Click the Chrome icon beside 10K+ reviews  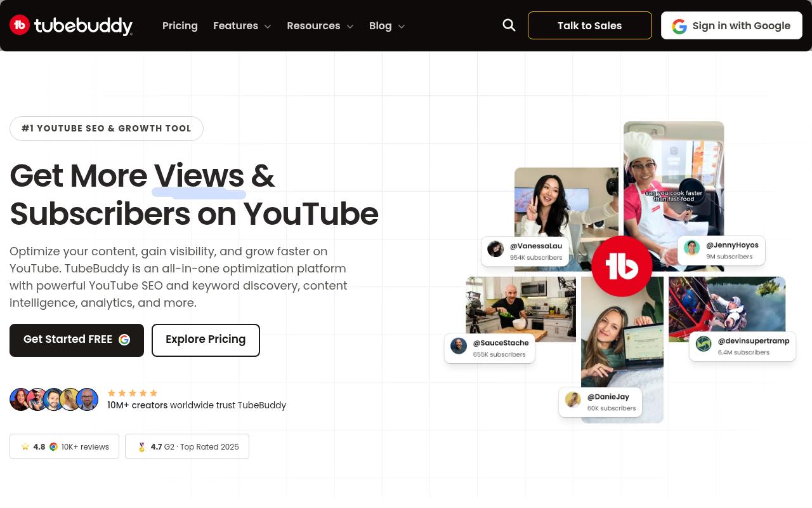click(x=53, y=446)
